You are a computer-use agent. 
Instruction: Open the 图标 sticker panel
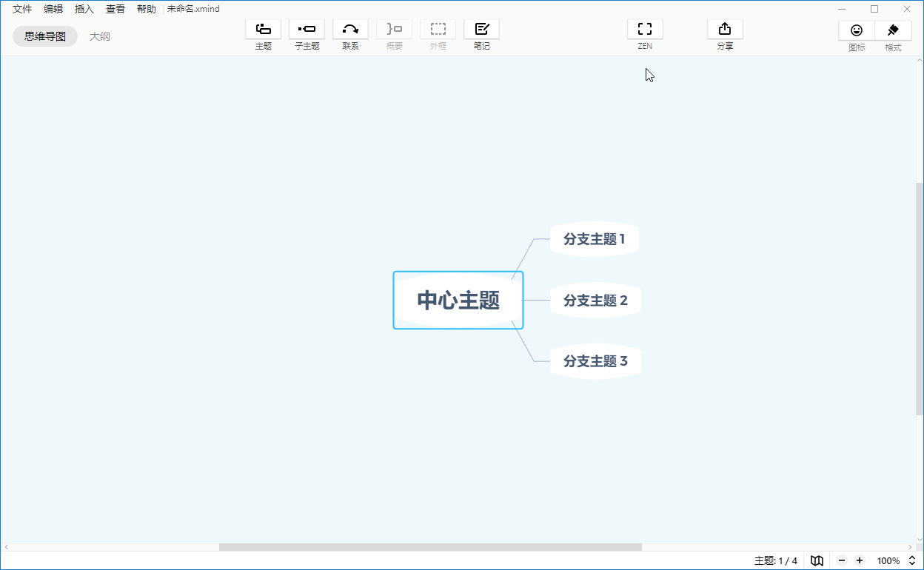(x=857, y=30)
